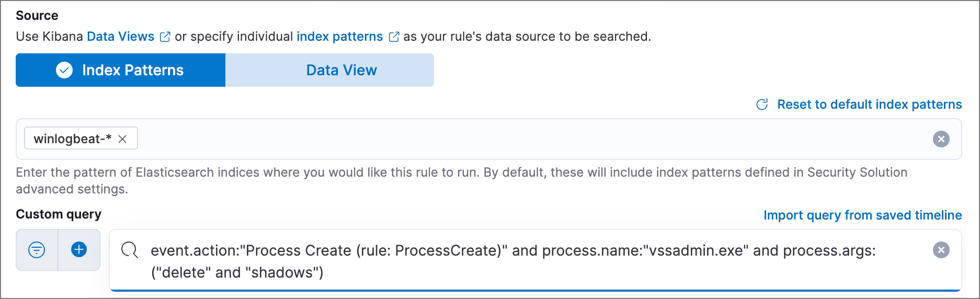Click the filter menu icon beside query
980x299 pixels.
point(37,250)
